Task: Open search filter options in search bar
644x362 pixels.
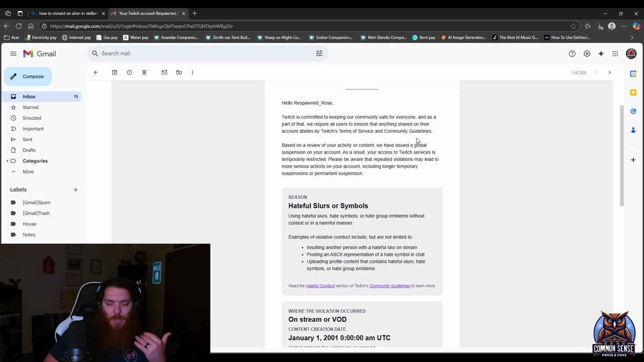Action: click(319, 53)
